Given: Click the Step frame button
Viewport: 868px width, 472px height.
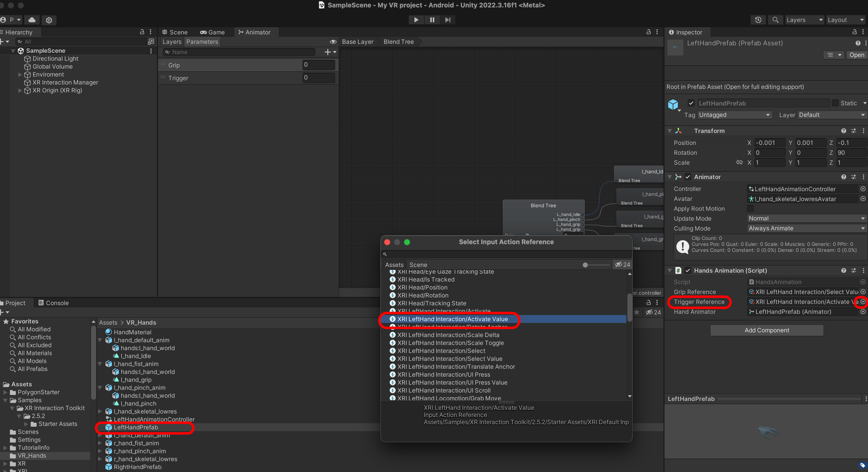Looking at the screenshot, I should 447,20.
